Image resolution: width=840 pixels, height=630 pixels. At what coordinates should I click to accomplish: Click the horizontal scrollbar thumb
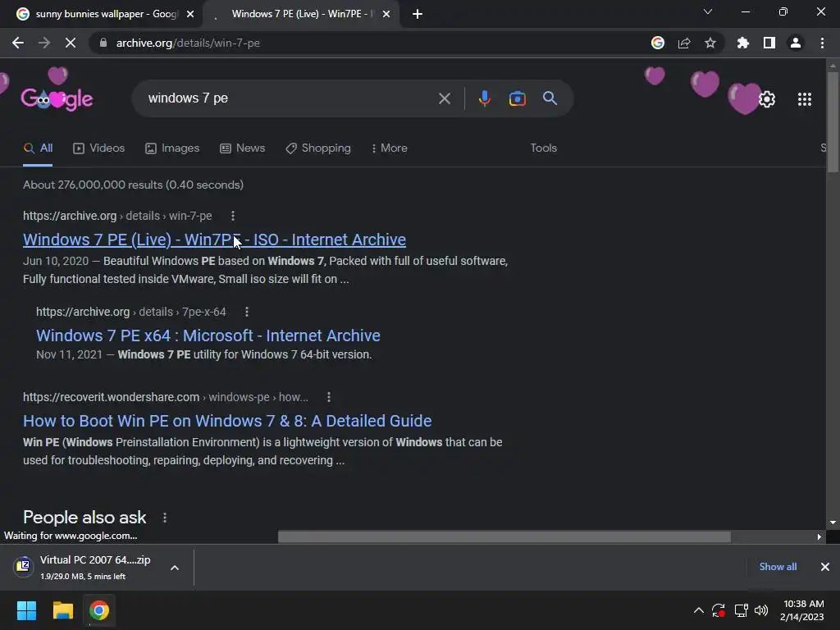504,536
